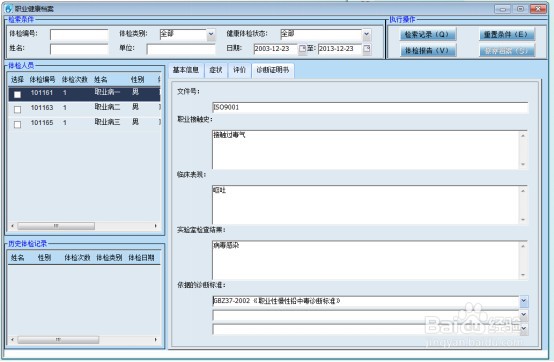The height and width of the screenshot is (362, 554).
Task: Click the 性别 column header in 体检人员
Action: (137, 79)
